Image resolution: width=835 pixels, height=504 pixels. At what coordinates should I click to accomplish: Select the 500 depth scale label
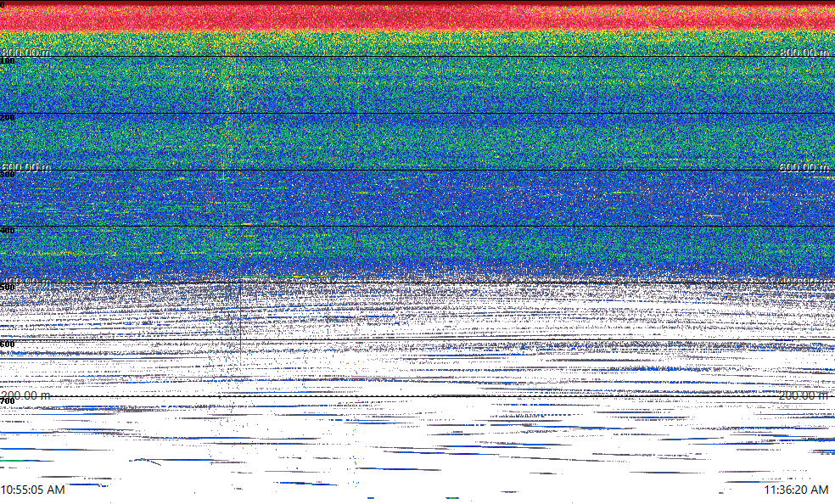(8, 288)
